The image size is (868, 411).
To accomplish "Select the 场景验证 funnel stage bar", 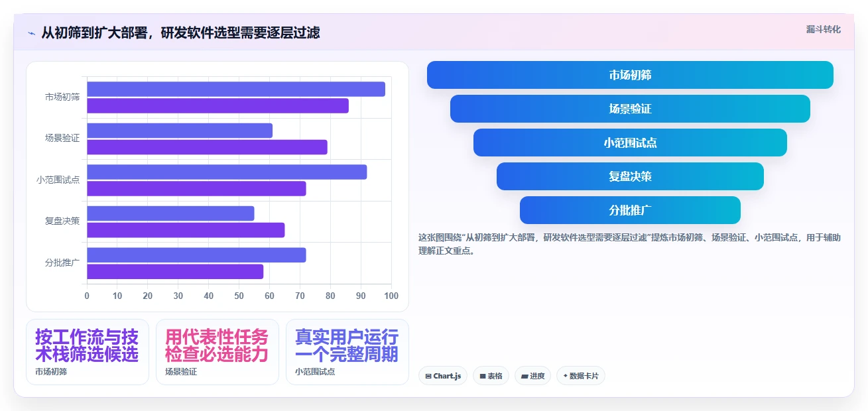I will (630, 109).
